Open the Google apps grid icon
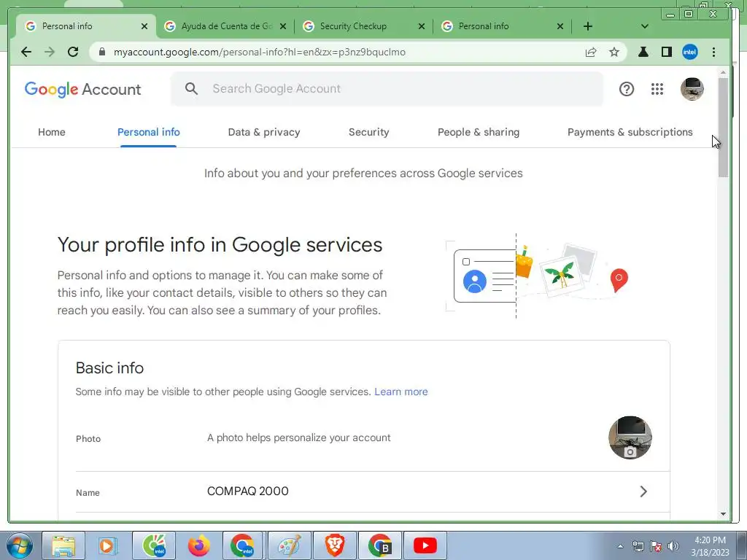The image size is (747, 560). [x=657, y=89]
